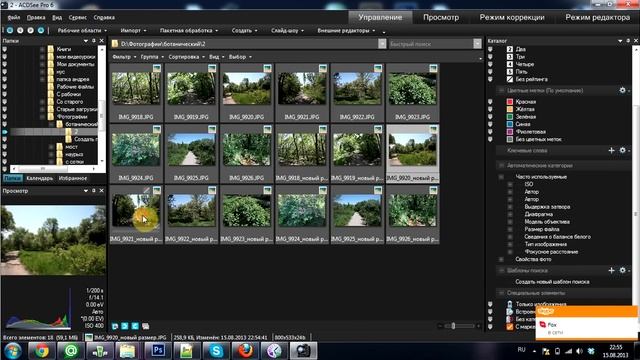This screenshot has height=360, width=640.
Task: Toggle easy-select marker for Фиолетовая label
Action: (490, 131)
